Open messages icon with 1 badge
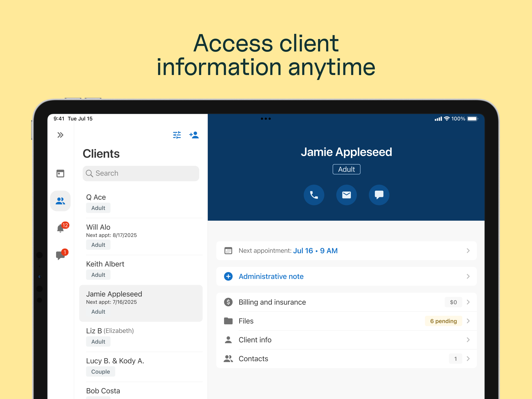Screen dimensions: 532x399 click(x=61, y=255)
